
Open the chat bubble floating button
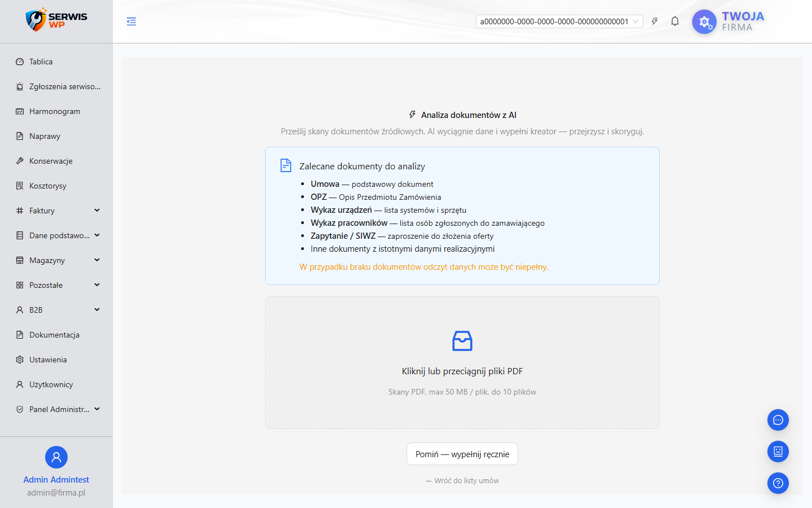pos(778,420)
